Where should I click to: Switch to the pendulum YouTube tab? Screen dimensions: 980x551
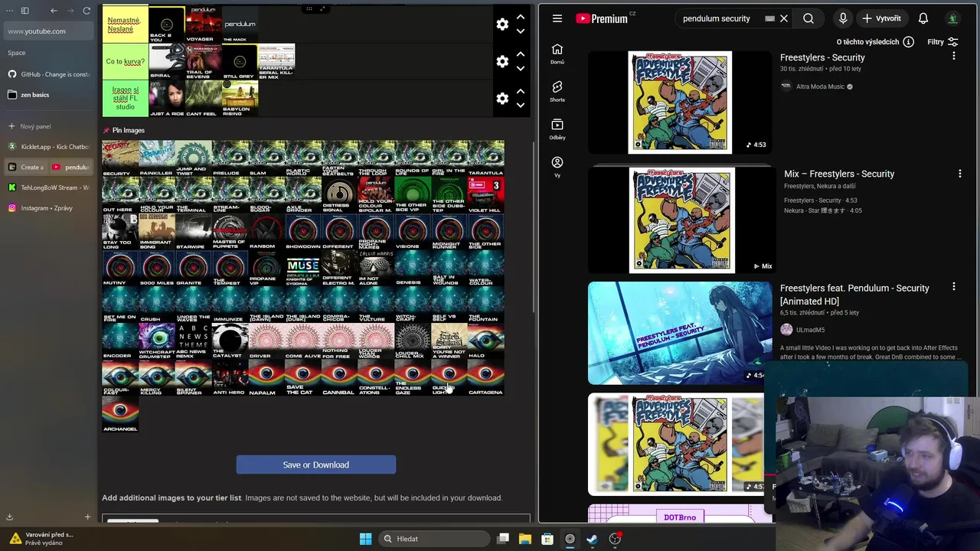(71, 167)
